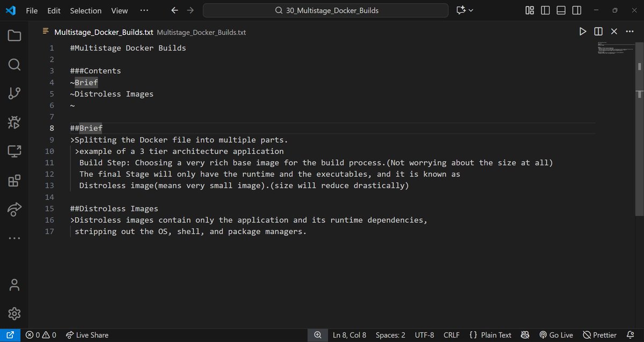Open the Run and Debug view
Screen dimensions: 644x342
[14, 123]
